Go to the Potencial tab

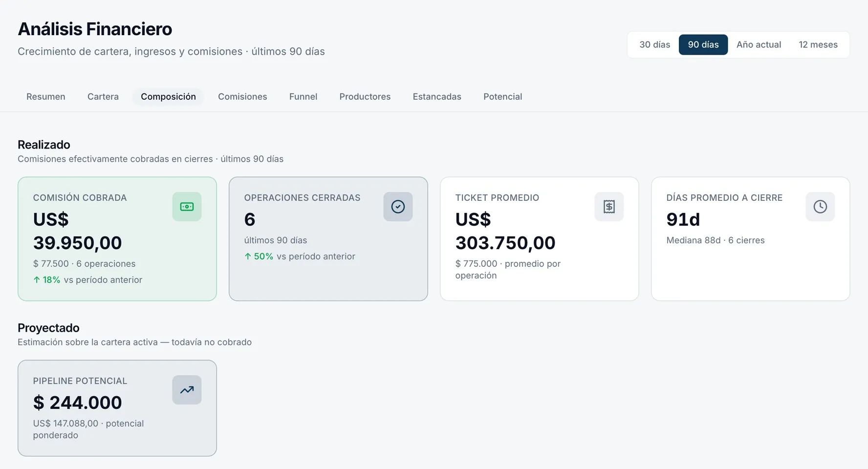502,97
